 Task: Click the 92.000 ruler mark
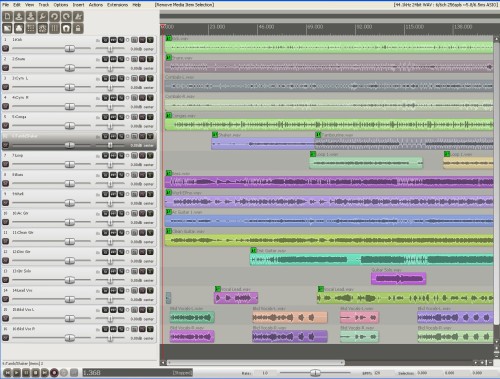364,27
